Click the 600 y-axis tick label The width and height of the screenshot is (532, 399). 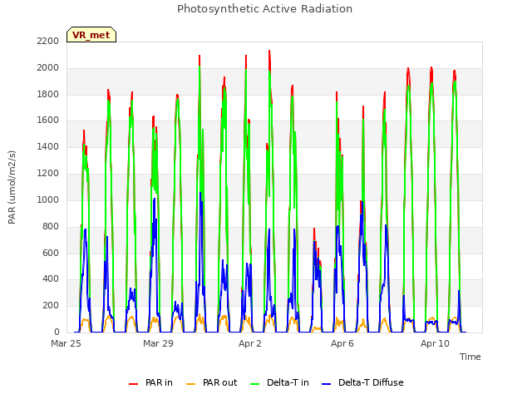[x=51, y=253]
